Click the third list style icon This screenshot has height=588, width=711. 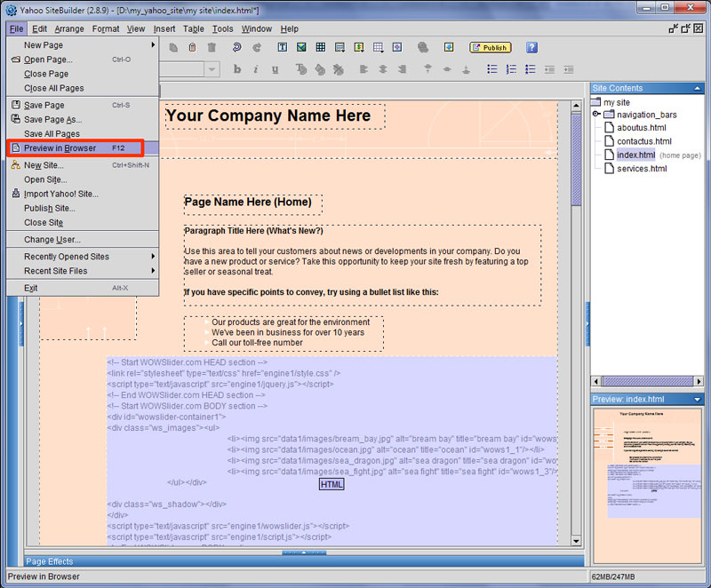530,69
